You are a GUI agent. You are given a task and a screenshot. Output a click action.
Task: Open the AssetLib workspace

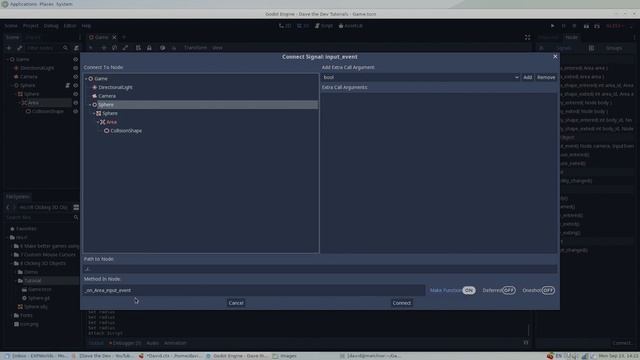tap(351, 26)
